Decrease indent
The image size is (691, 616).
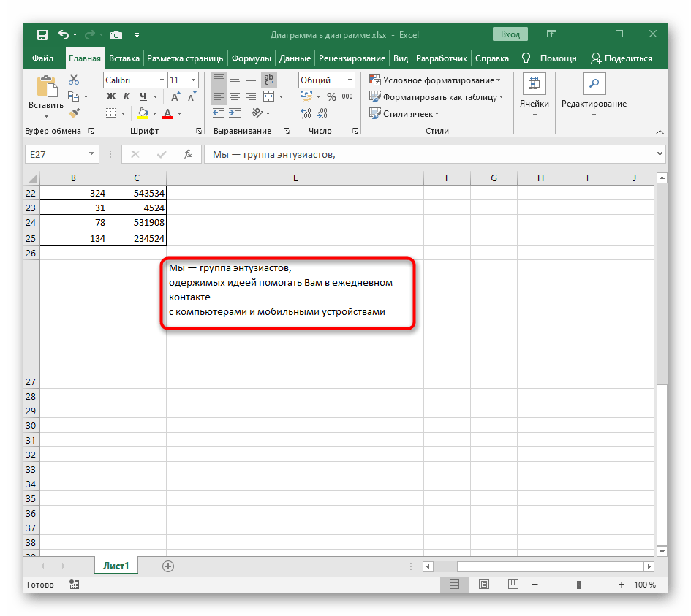point(219,113)
